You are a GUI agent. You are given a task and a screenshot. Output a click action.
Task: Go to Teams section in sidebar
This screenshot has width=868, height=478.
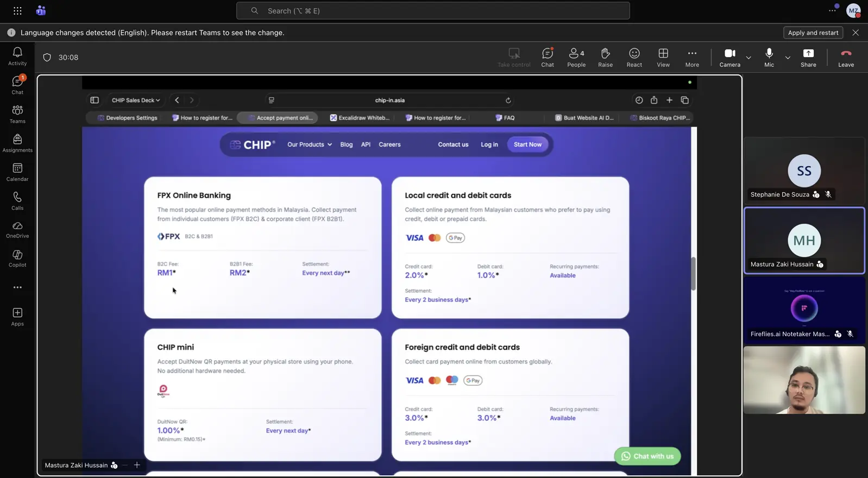pyautogui.click(x=17, y=114)
